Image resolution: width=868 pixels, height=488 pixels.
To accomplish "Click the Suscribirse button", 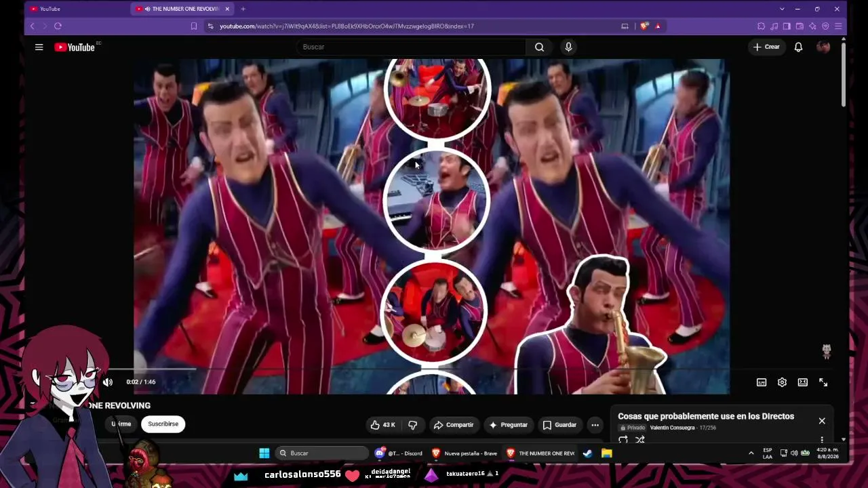I will click(163, 424).
